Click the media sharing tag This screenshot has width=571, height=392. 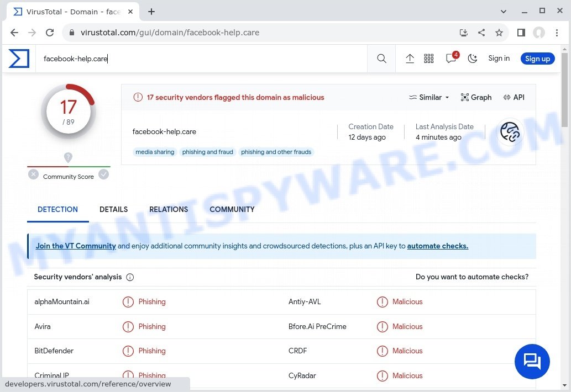pos(155,152)
